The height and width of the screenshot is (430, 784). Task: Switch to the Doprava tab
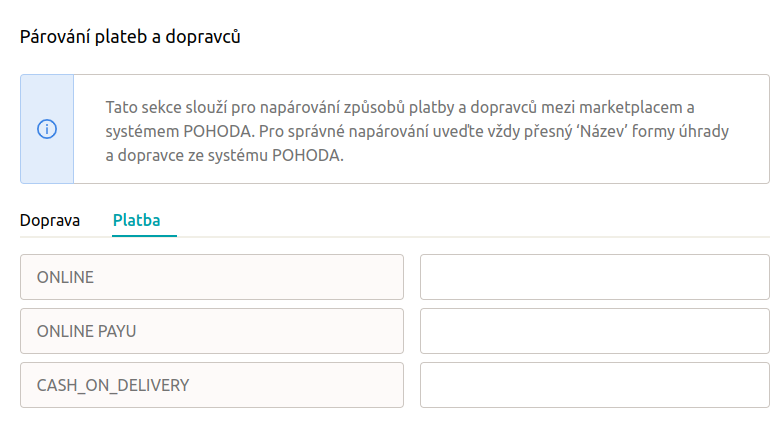(x=50, y=220)
